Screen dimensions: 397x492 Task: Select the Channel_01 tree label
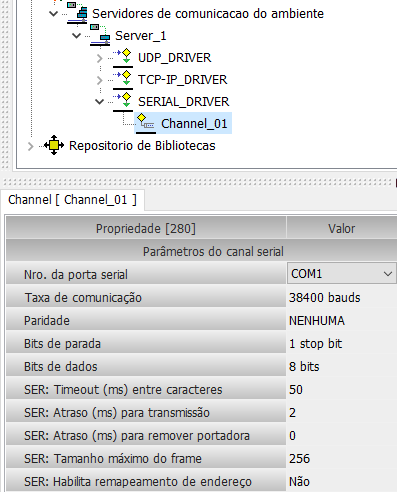[x=194, y=124]
